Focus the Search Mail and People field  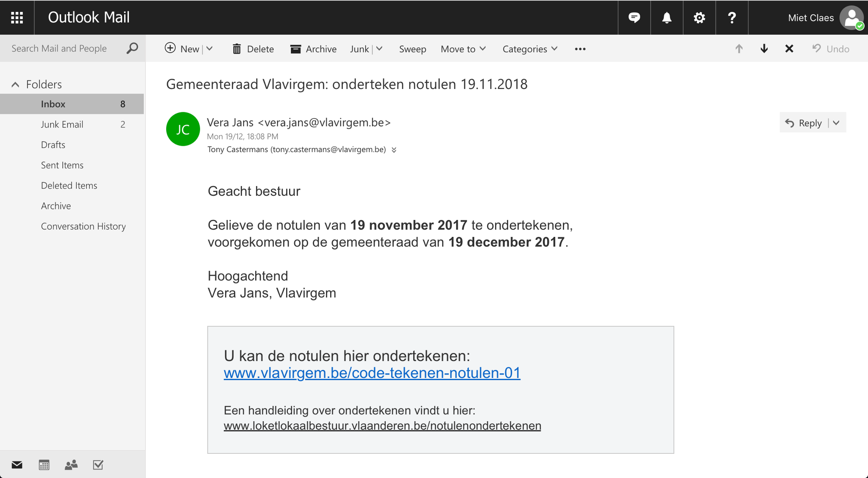click(59, 48)
